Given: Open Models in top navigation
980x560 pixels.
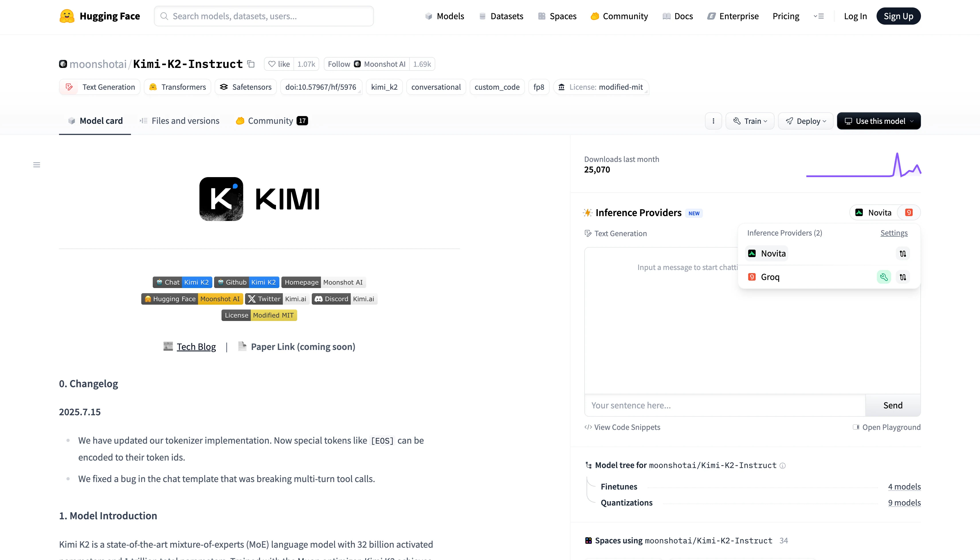Looking at the screenshot, I should (444, 16).
